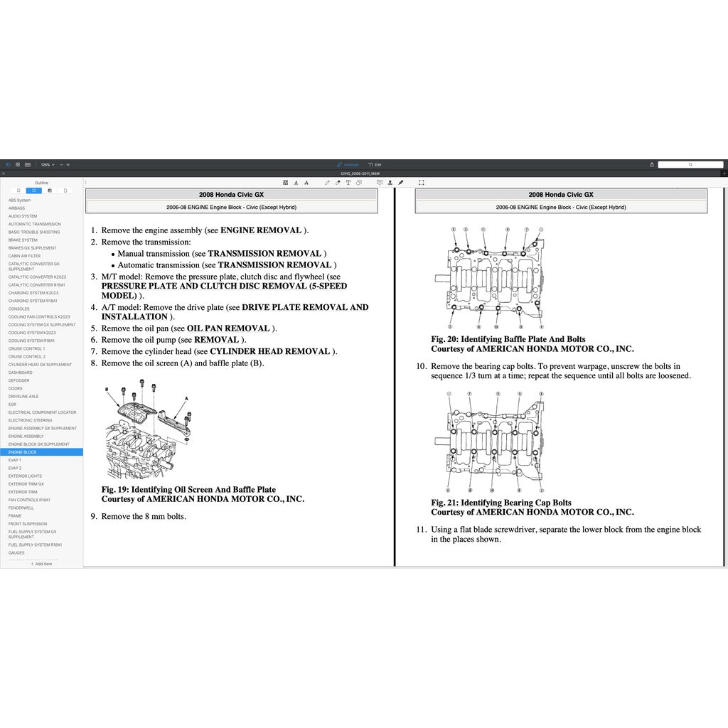Switch to thumbnail grid view
The image size is (728, 728).
[18, 164]
